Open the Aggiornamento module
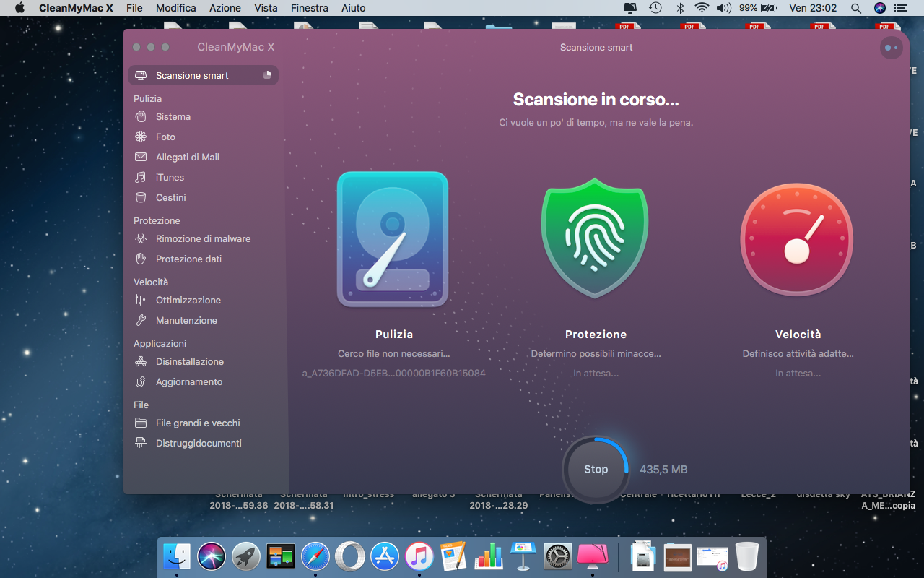Image resolution: width=924 pixels, height=578 pixels. tap(203, 381)
